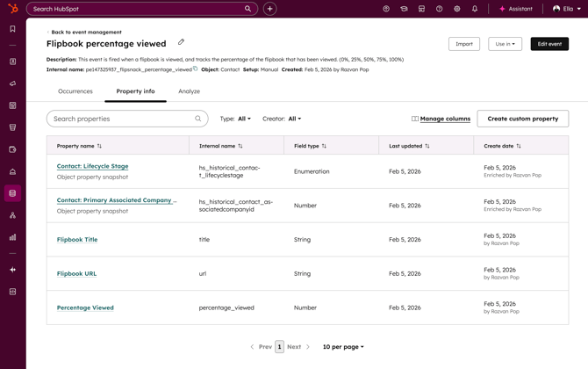Image resolution: width=588 pixels, height=369 pixels.
Task: Open the Creator All filter dropdown
Action: pyautogui.click(x=294, y=119)
